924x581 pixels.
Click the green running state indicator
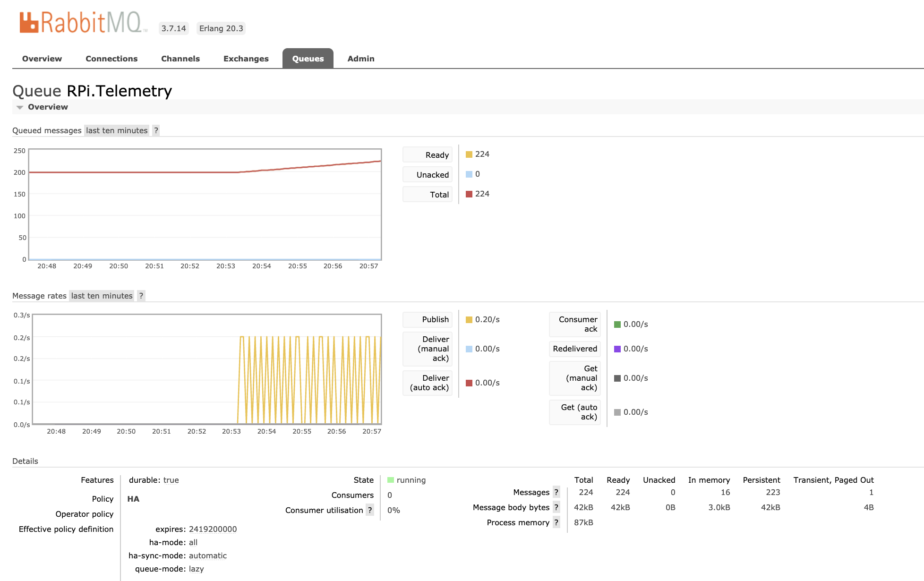pos(391,480)
